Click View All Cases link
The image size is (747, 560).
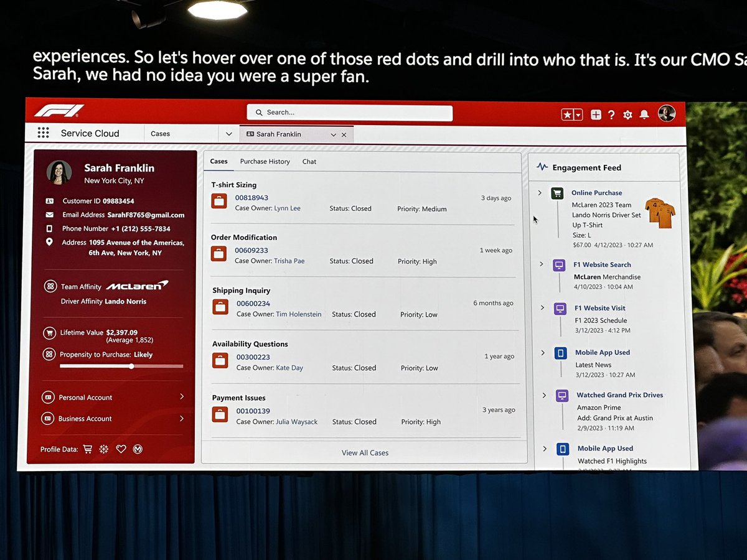point(365,453)
